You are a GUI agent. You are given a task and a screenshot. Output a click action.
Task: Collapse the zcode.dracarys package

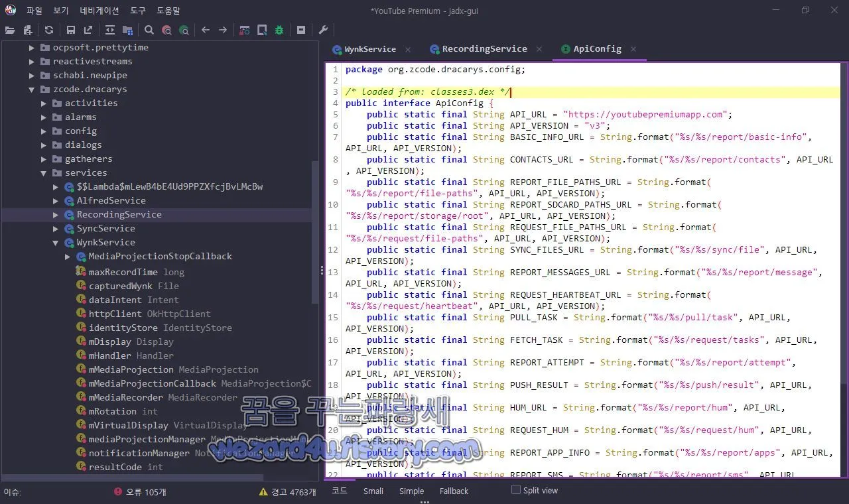tap(32, 90)
